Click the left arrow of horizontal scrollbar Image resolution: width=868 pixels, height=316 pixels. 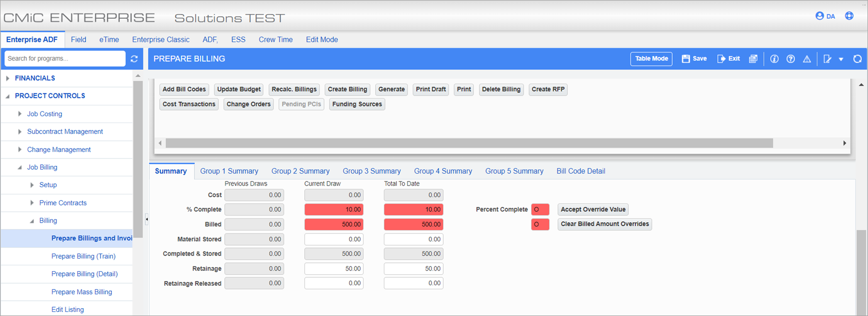point(160,143)
